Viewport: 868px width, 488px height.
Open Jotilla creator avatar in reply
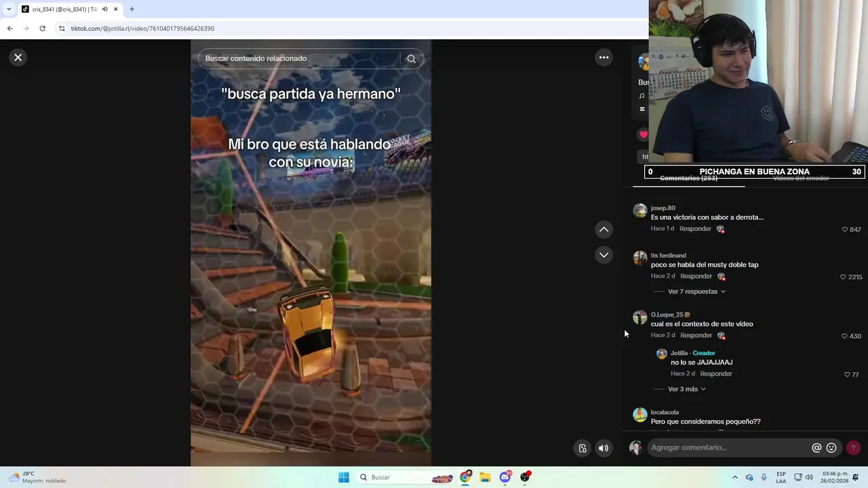click(x=662, y=354)
